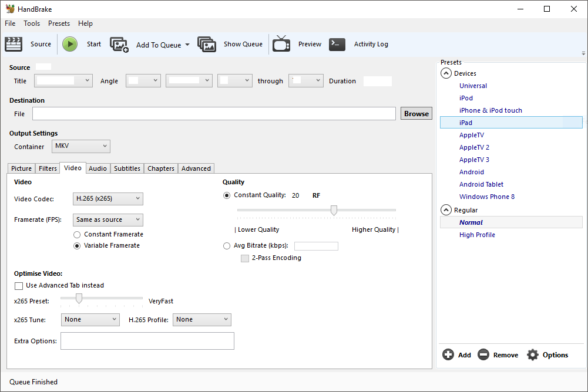588x392 pixels.
Task: Click the Preview television icon
Action: coord(281,44)
